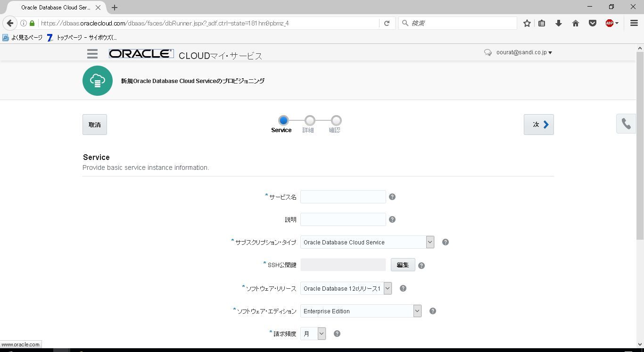644x352 pixels.
Task: Click the browser address bar URL
Action: coord(165,23)
